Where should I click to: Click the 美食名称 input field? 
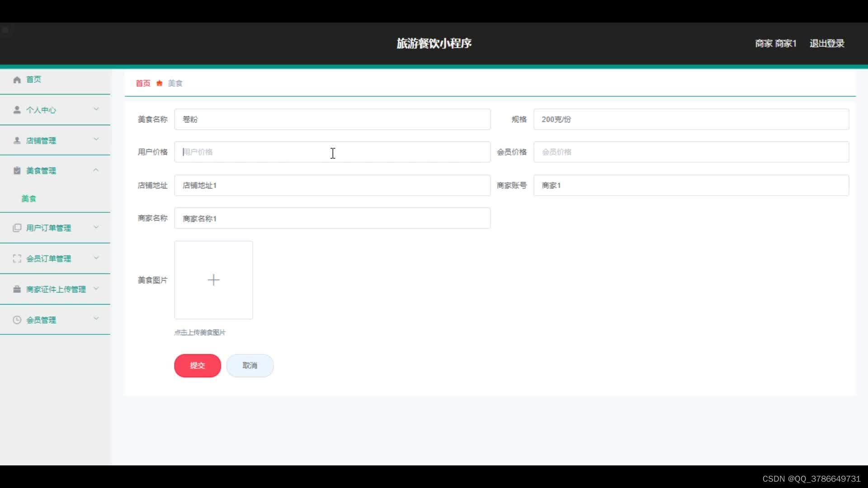[332, 119]
